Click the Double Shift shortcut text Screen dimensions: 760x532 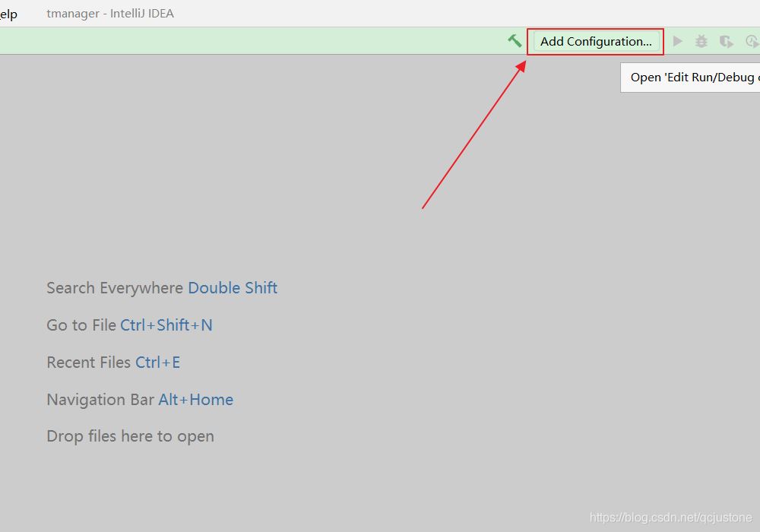point(233,288)
